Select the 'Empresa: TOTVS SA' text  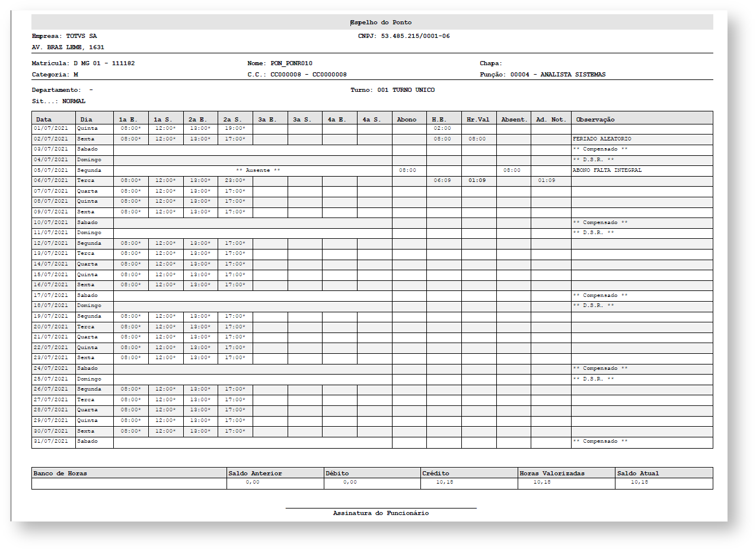[64, 36]
